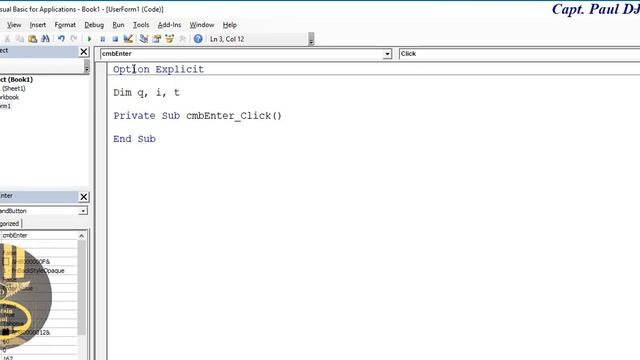Open the Add-Ins menu

pyautogui.click(x=169, y=25)
